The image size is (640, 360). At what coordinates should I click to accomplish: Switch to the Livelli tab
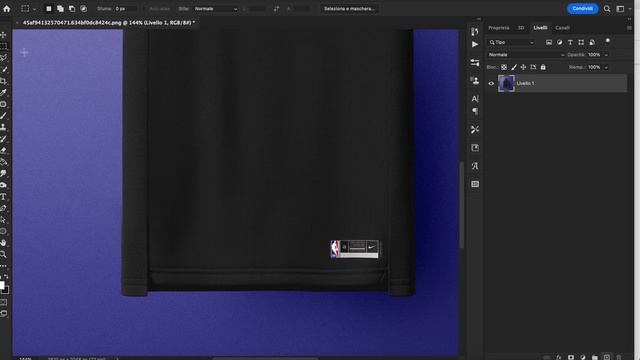click(x=540, y=28)
